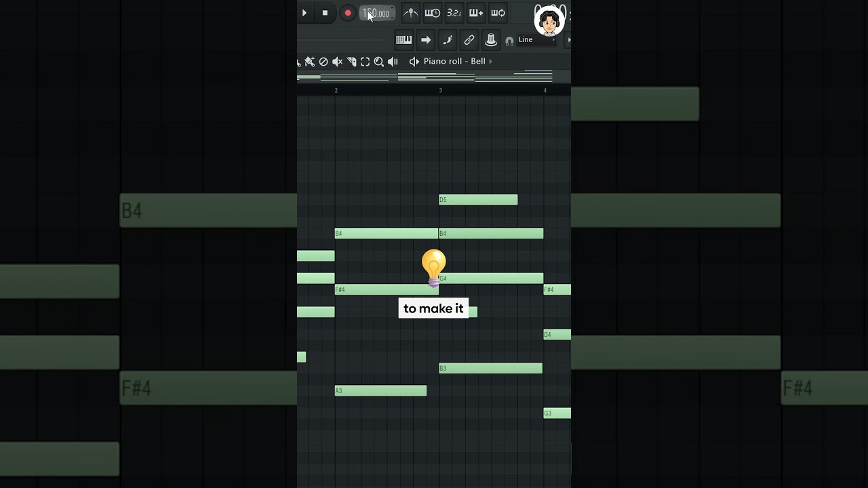The height and width of the screenshot is (488, 868).
Task: Select the A3 note
Action: tap(380, 391)
